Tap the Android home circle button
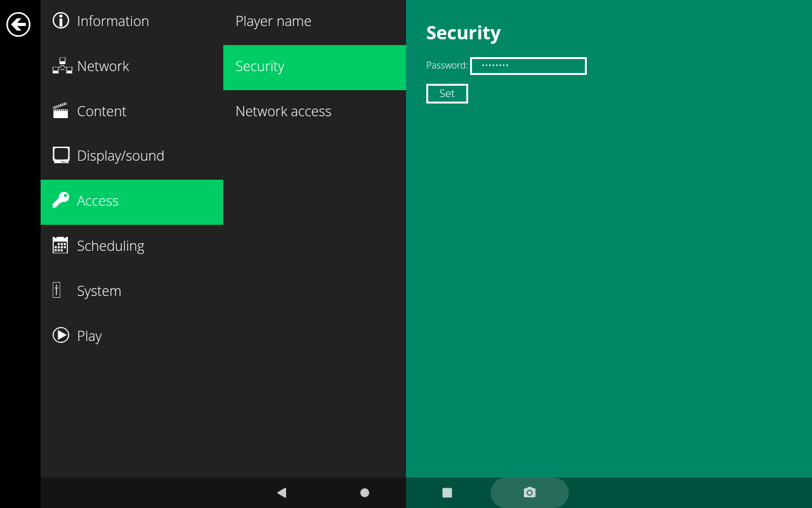This screenshot has height=508, width=812. [365, 493]
